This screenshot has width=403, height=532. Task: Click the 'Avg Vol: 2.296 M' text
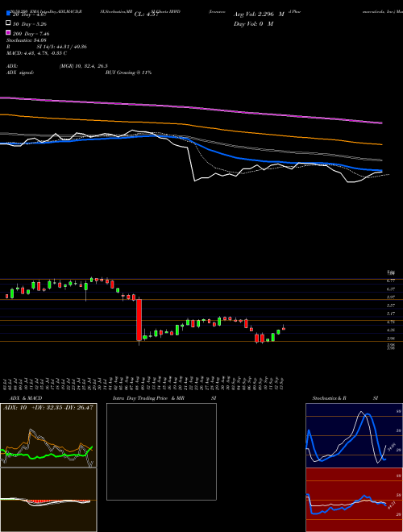[259, 15]
